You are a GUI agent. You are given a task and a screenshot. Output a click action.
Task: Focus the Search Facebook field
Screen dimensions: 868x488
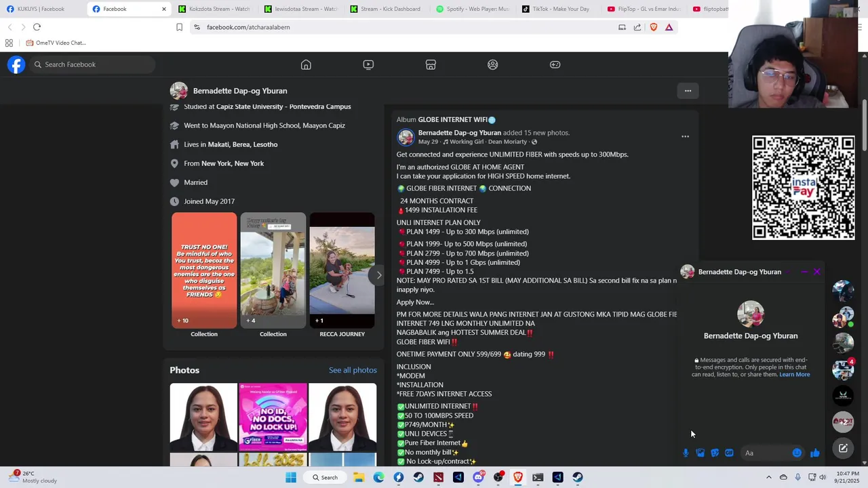click(92, 64)
